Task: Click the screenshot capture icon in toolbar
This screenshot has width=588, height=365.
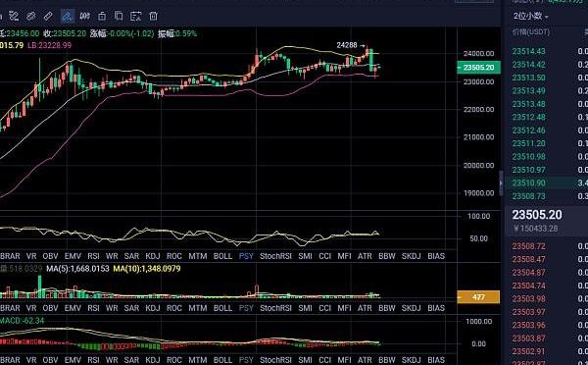Action: (x=136, y=16)
